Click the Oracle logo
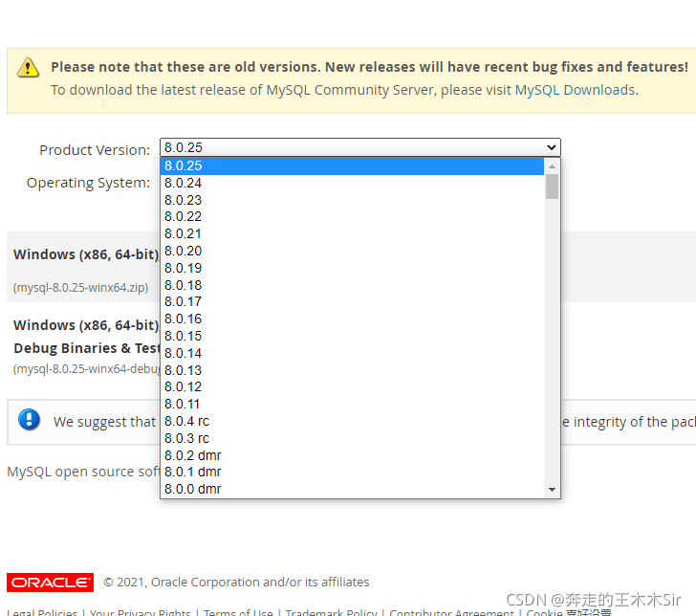Viewport: 696px width, 616px height. pos(50,583)
